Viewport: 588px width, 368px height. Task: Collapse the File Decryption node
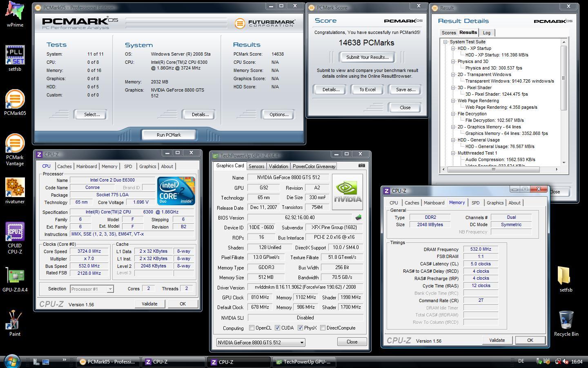pyautogui.click(x=453, y=114)
